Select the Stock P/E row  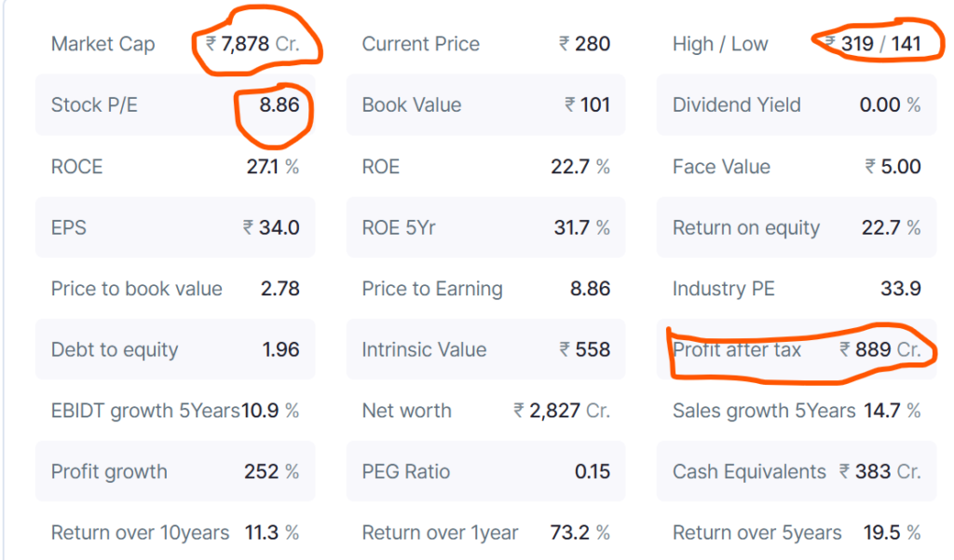coord(175,105)
